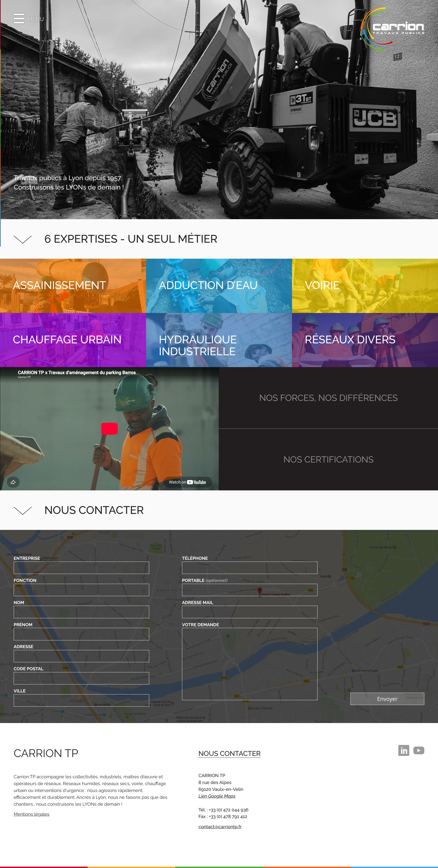Open the Lien Google Maps link
438x868 pixels.
[217, 796]
